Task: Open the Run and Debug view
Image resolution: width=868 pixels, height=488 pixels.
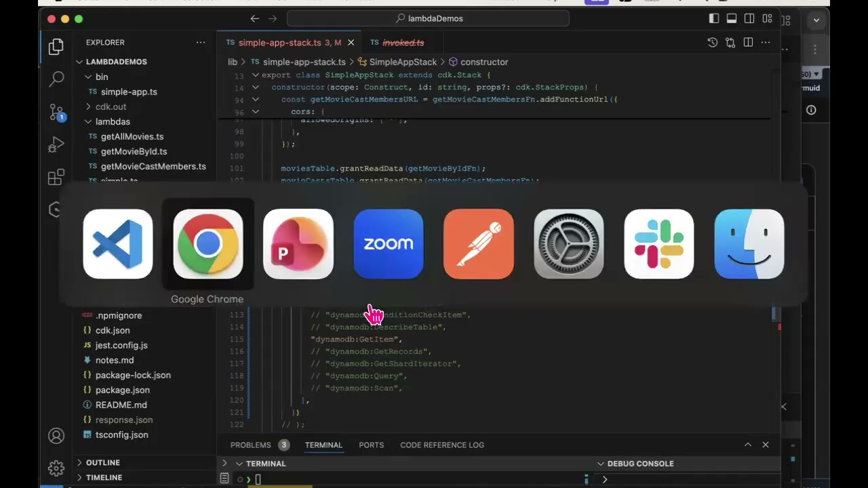Action: (56, 144)
